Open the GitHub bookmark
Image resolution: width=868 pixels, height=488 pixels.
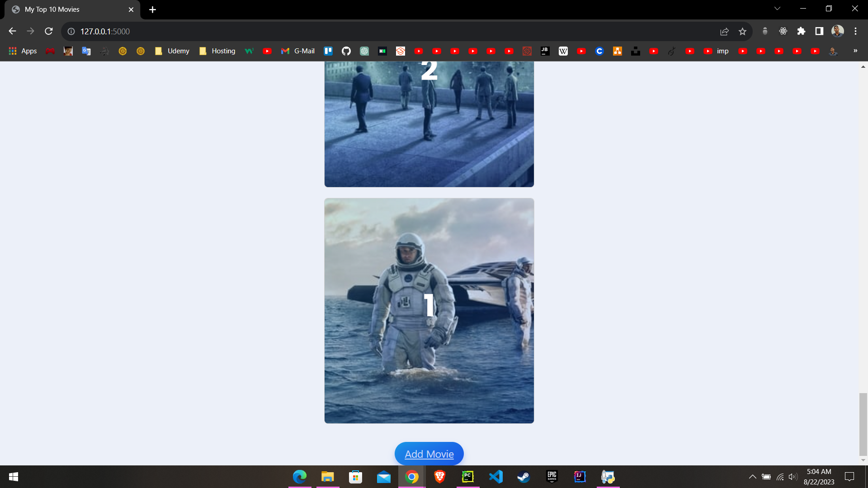(x=346, y=51)
